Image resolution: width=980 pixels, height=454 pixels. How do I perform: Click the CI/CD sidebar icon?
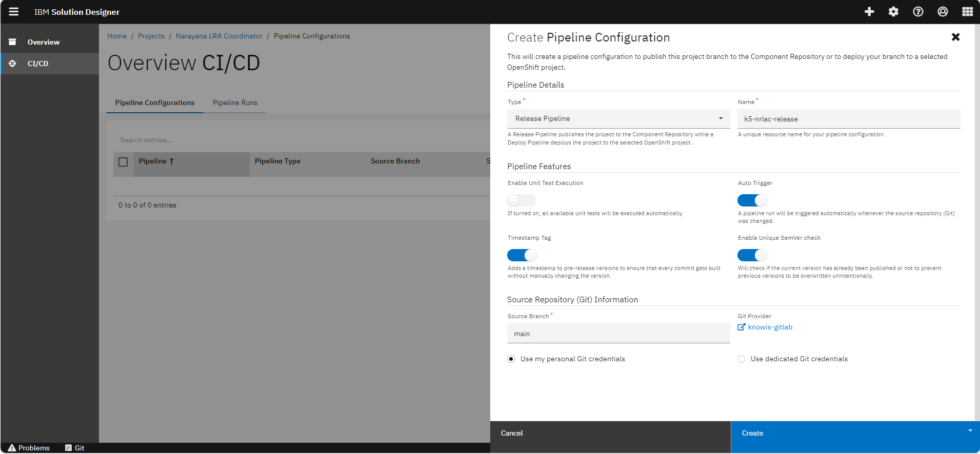point(13,64)
